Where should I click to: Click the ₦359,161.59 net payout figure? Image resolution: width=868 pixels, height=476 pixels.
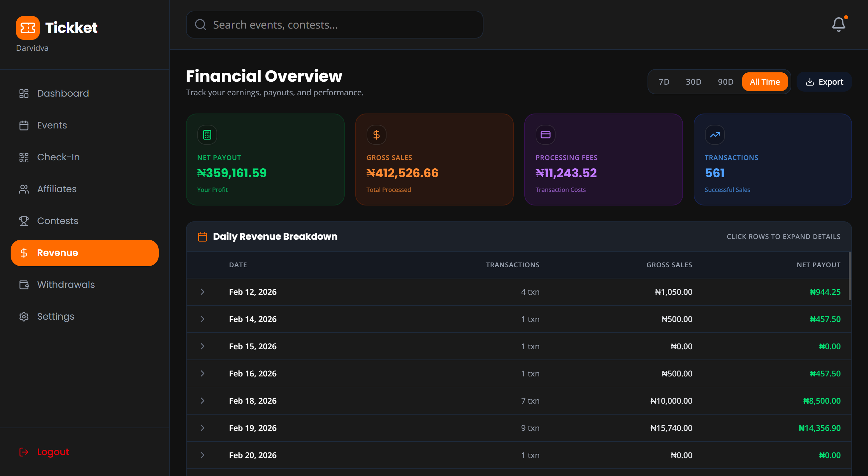(x=232, y=173)
